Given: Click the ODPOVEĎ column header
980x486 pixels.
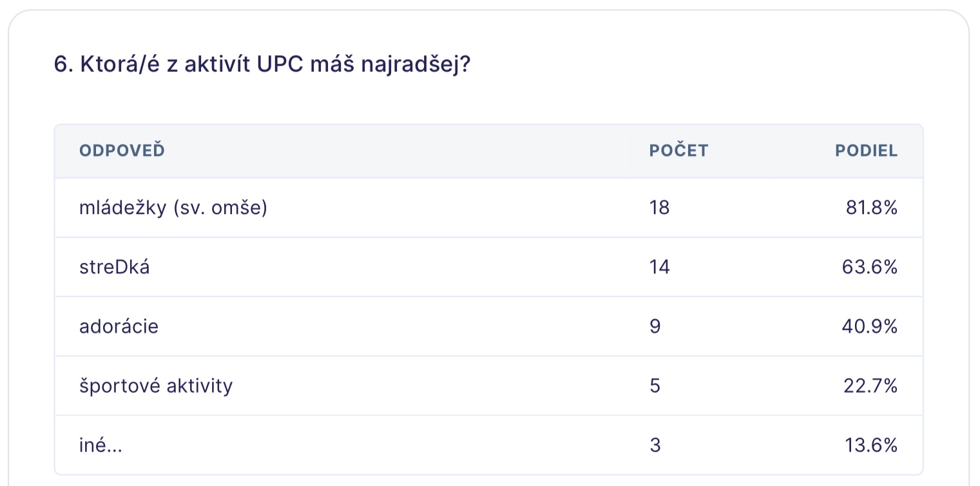Looking at the screenshot, I should 122,151.
